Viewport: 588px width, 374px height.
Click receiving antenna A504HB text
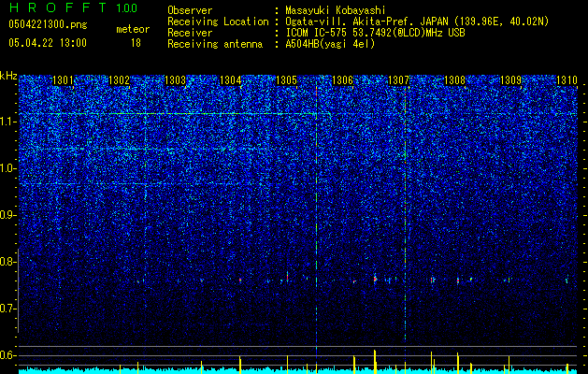[x=330, y=44]
